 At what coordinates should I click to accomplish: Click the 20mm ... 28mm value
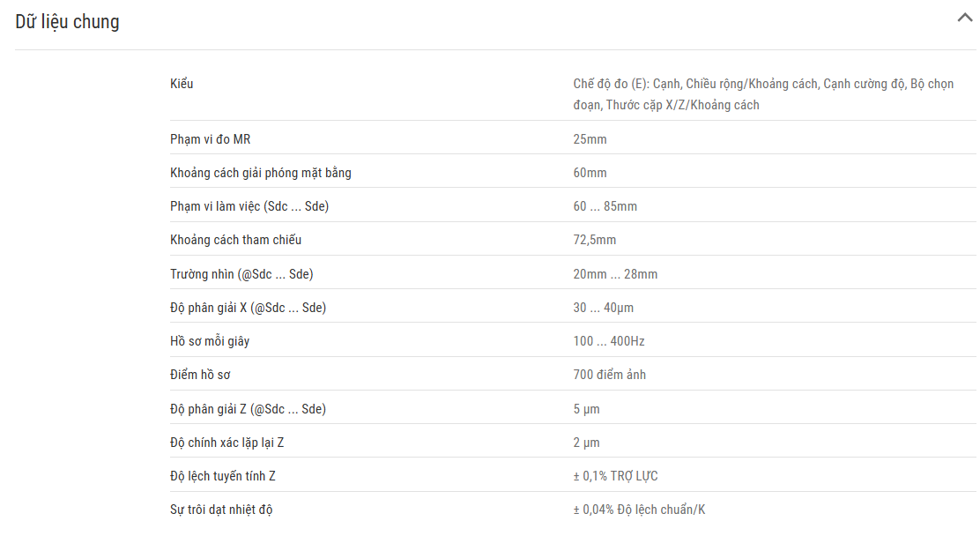615,274
